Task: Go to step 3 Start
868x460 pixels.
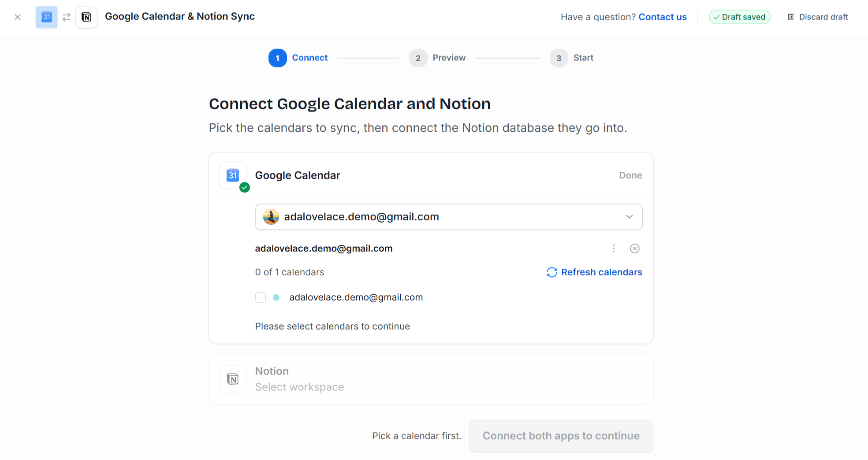Action: pos(572,58)
